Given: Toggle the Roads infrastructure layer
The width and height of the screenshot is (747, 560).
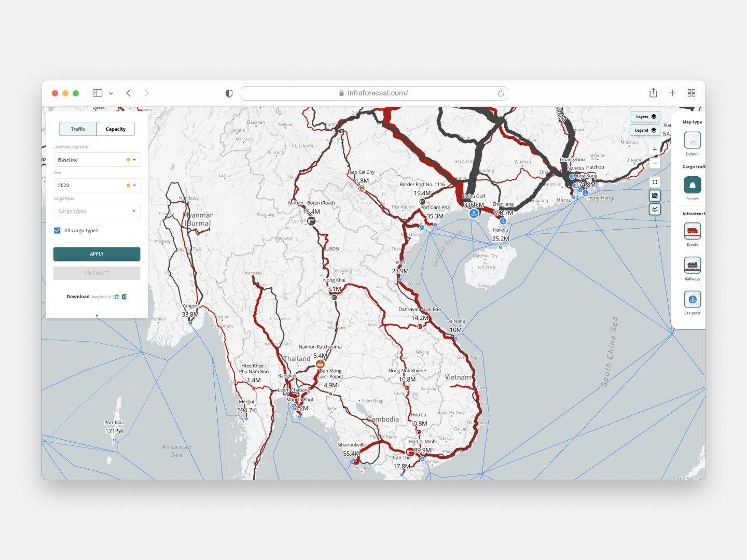Looking at the screenshot, I should (x=692, y=231).
